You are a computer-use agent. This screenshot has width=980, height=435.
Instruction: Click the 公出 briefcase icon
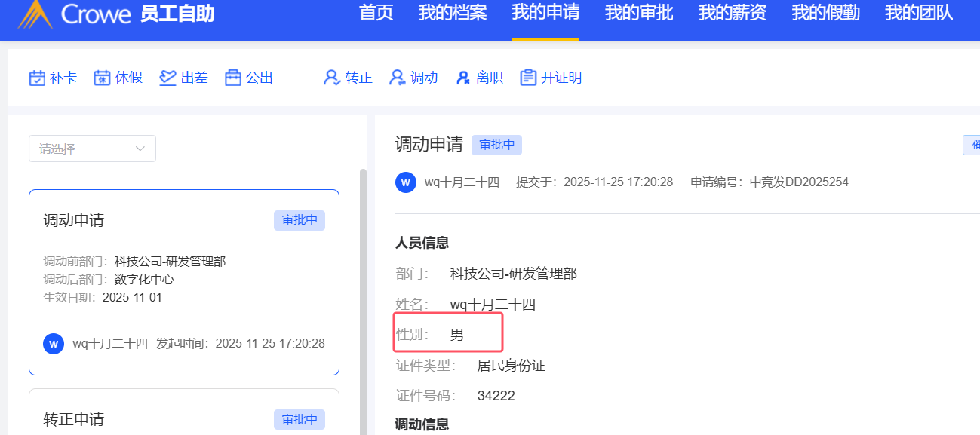click(233, 78)
